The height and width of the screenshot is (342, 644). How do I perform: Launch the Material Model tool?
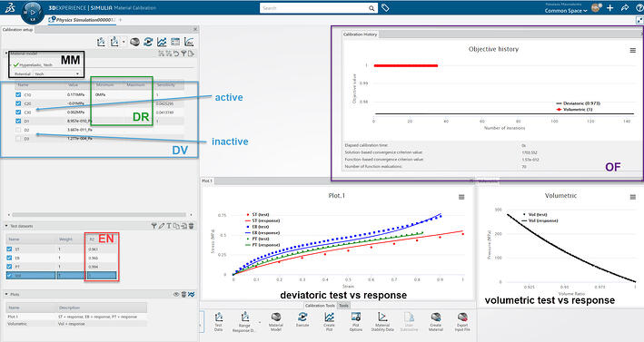pos(276,321)
